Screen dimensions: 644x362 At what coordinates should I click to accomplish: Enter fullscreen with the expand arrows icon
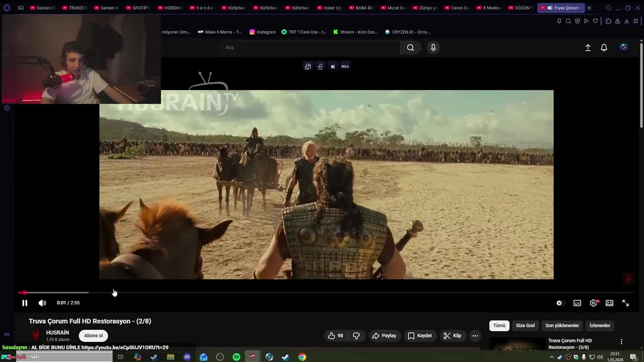pyautogui.click(x=625, y=303)
